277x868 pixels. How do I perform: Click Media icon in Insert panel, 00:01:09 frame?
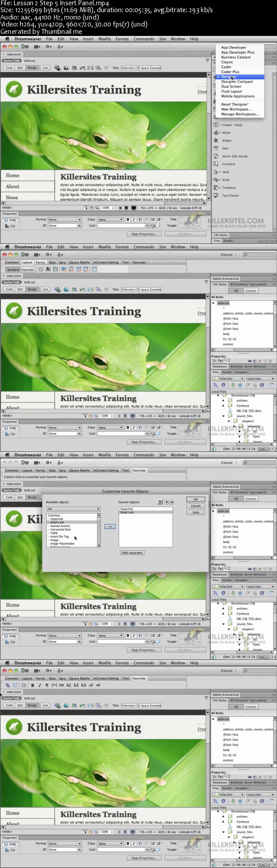[x=216, y=133]
